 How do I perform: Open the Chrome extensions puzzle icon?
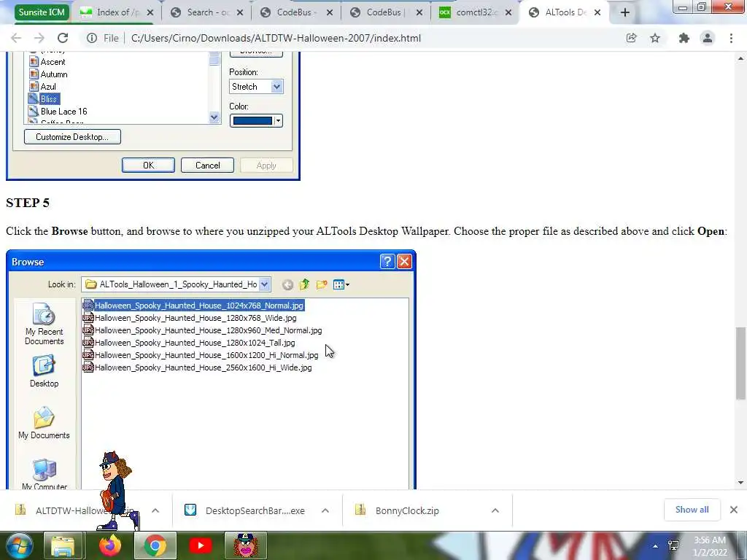pyautogui.click(x=684, y=38)
